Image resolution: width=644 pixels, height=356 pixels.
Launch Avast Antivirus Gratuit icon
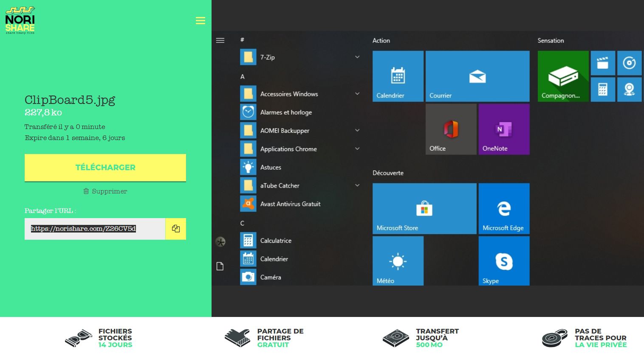point(248,204)
